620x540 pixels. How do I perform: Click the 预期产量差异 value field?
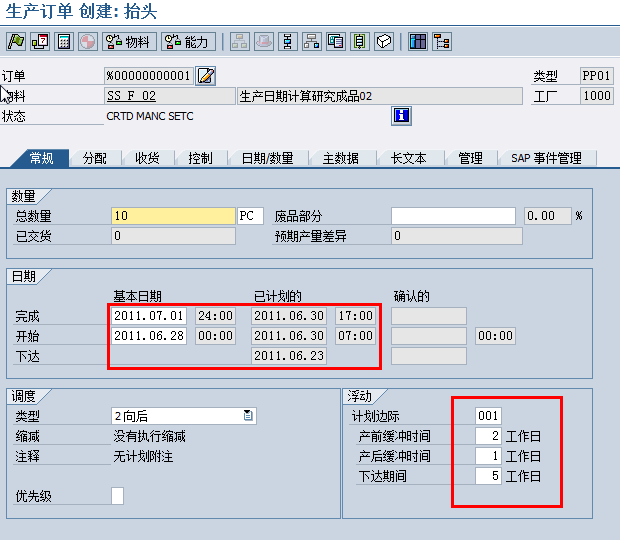click(x=457, y=236)
